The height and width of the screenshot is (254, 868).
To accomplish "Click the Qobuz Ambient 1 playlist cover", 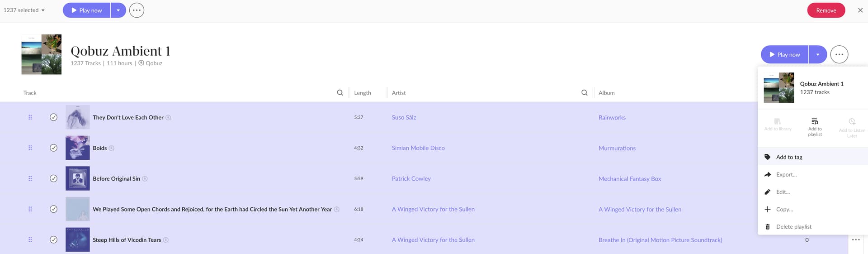I will [x=42, y=54].
